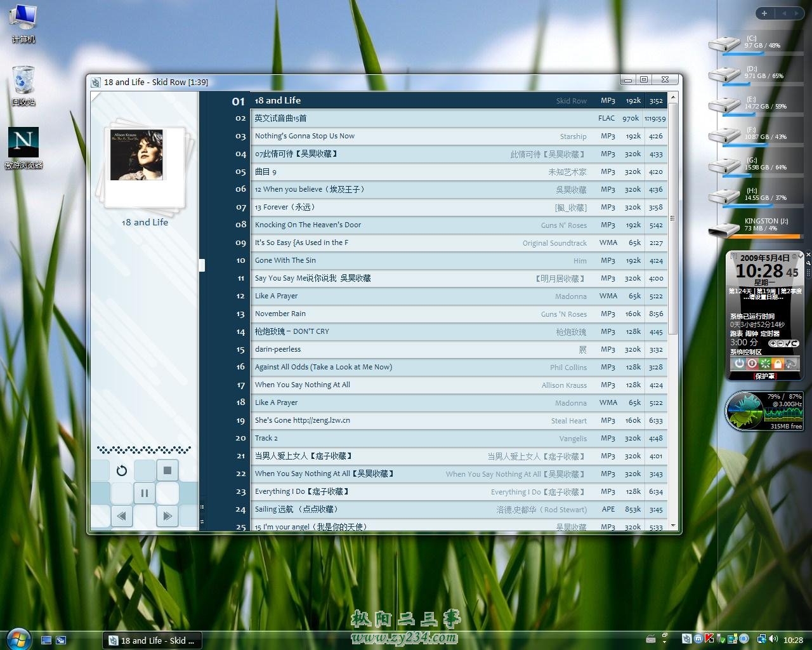The width and height of the screenshot is (812, 650).
Task: Close the clock gadget with X
Action: click(808, 255)
